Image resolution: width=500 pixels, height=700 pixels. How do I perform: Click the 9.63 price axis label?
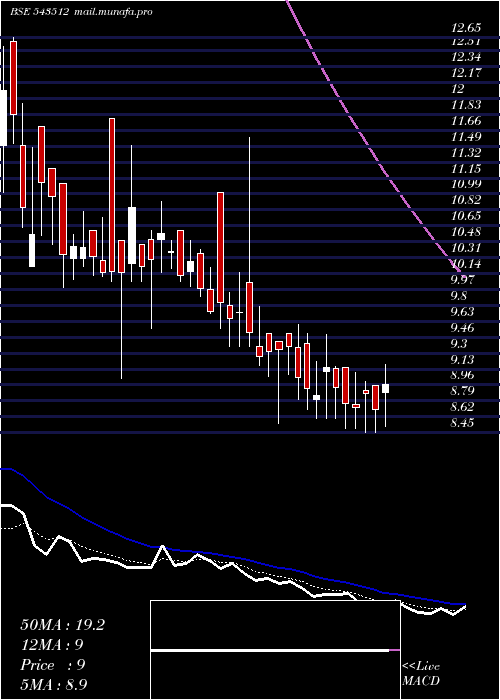(464, 311)
